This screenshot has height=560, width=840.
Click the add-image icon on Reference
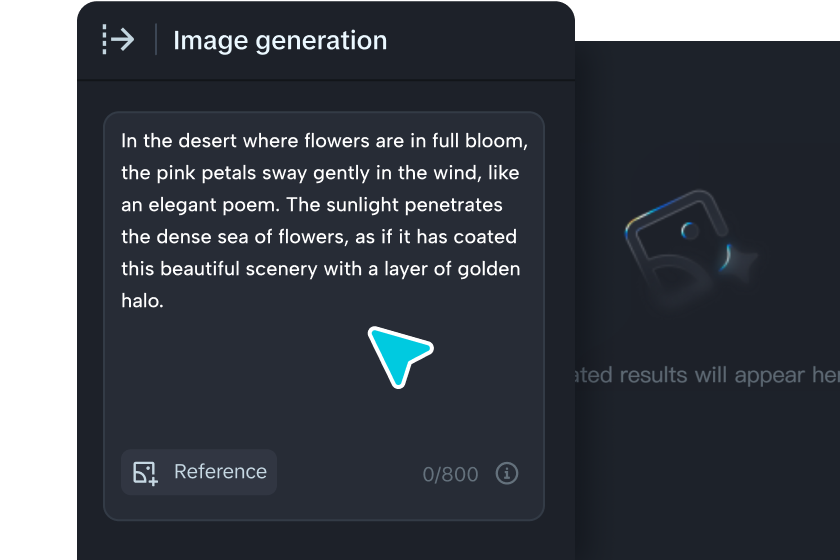coord(146,472)
